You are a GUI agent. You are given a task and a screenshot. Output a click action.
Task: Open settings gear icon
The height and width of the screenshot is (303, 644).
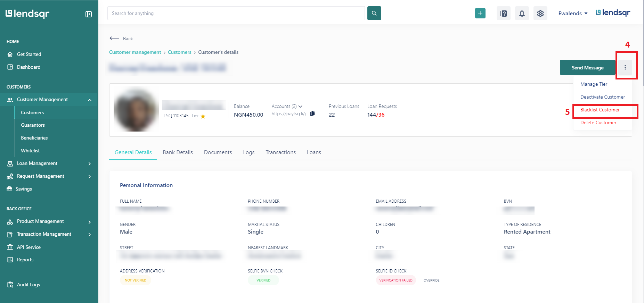540,13
